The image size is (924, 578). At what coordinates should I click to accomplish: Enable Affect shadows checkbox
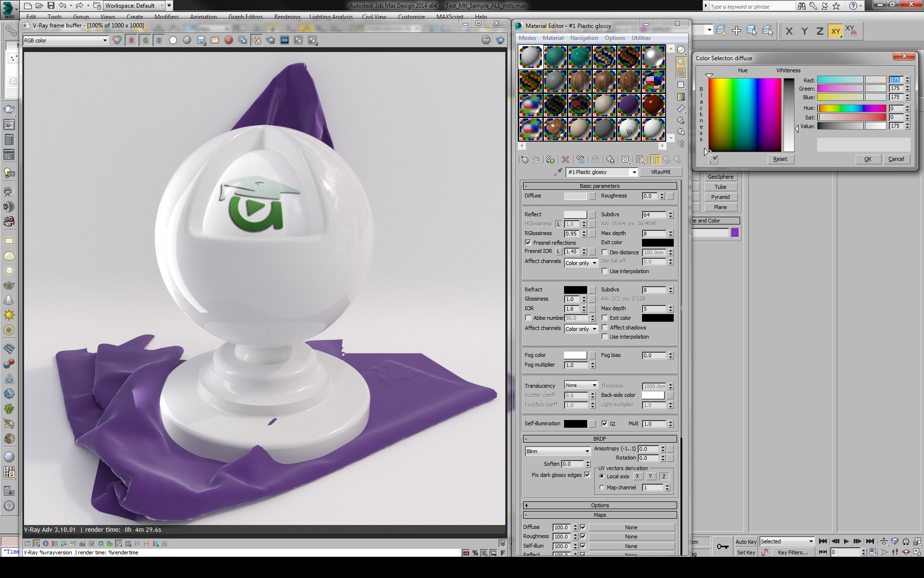pos(605,328)
